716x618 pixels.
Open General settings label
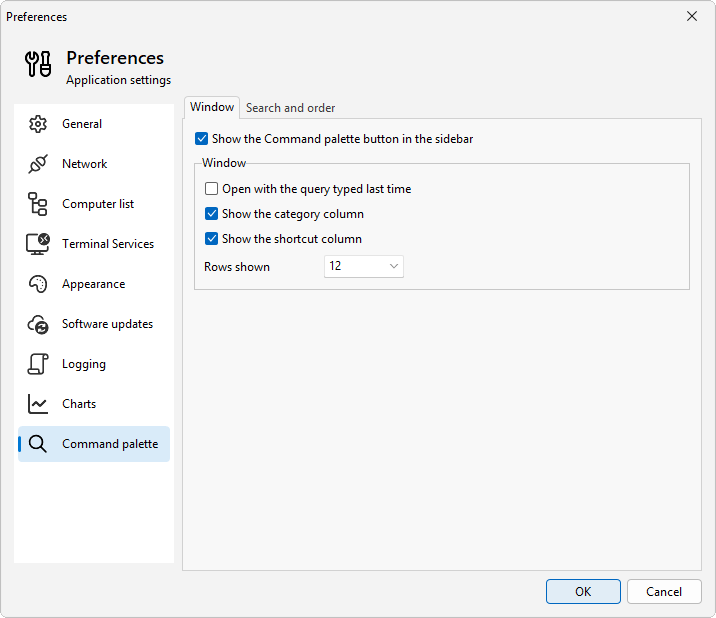click(x=82, y=124)
